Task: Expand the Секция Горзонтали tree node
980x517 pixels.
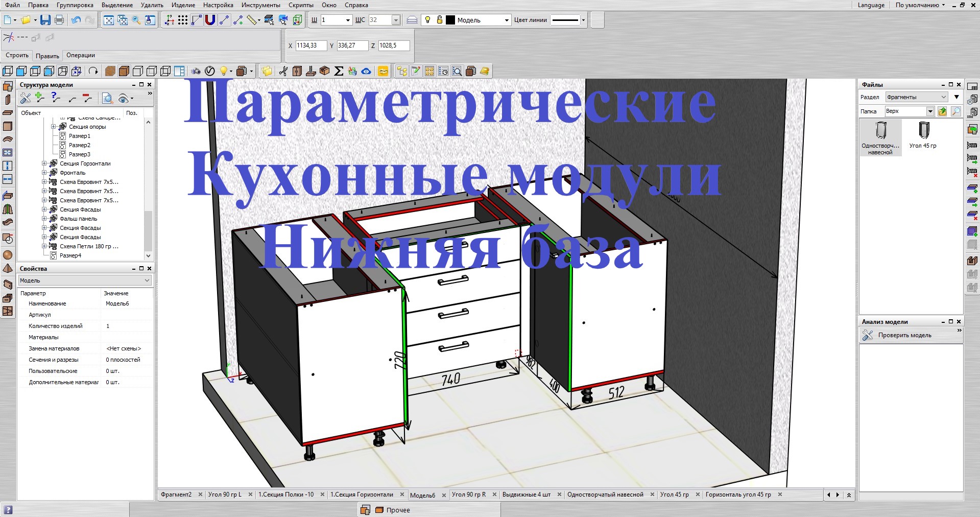Action: [x=45, y=163]
